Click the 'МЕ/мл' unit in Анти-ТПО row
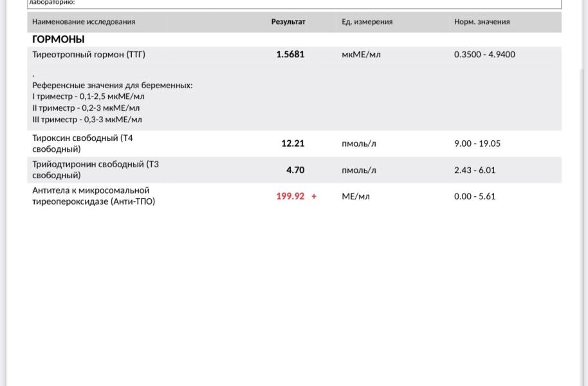 tap(355, 197)
